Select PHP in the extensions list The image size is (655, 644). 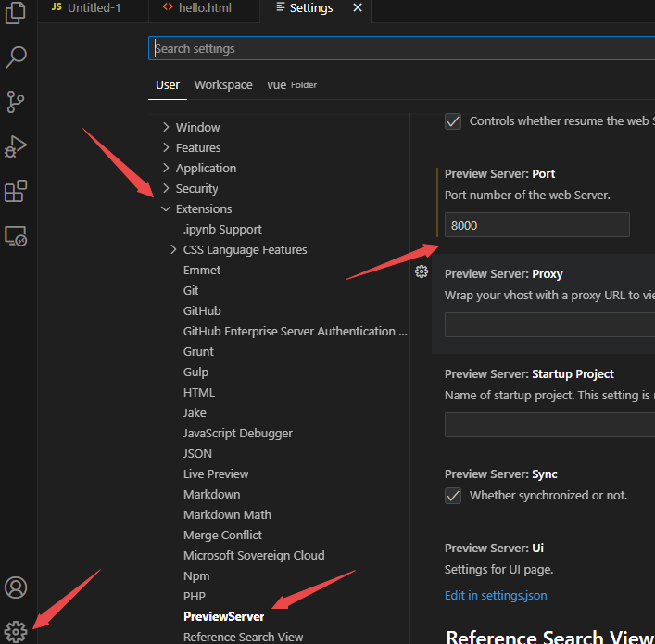195,597
